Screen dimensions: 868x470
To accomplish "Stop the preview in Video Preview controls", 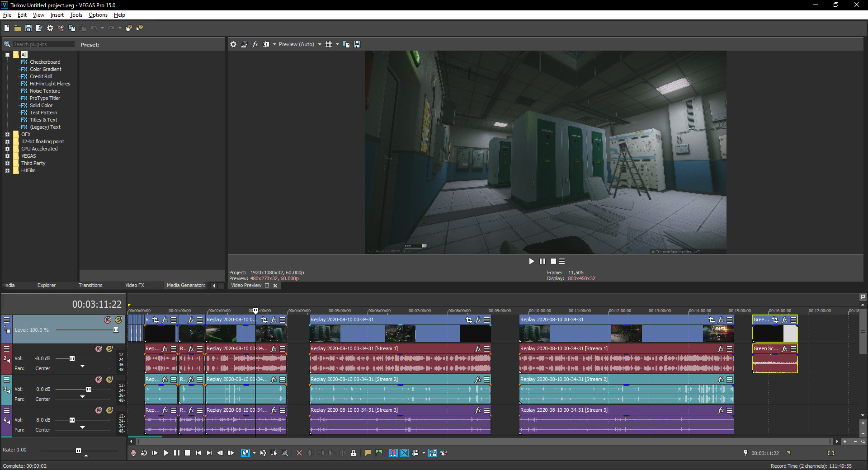I will (553, 261).
